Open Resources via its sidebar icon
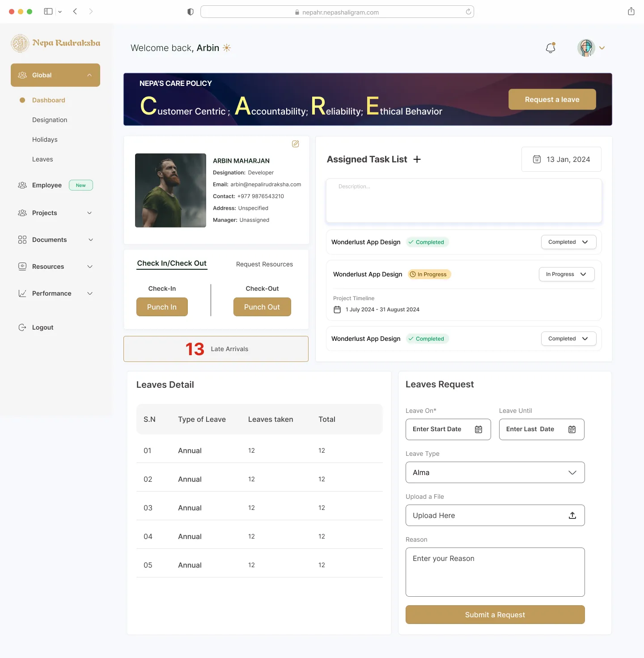Screen dimensions: 644x658 [x=22, y=267]
